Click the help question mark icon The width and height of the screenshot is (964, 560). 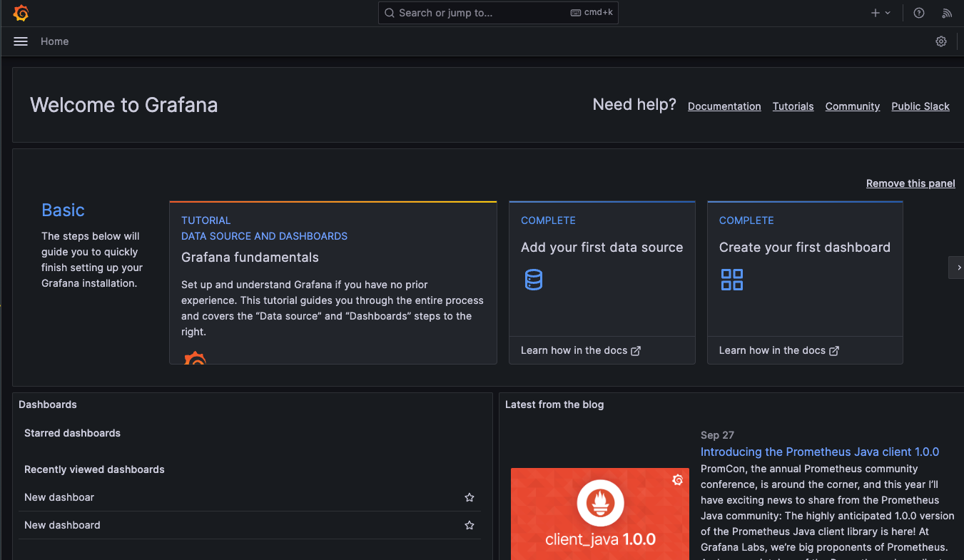point(919,13)
